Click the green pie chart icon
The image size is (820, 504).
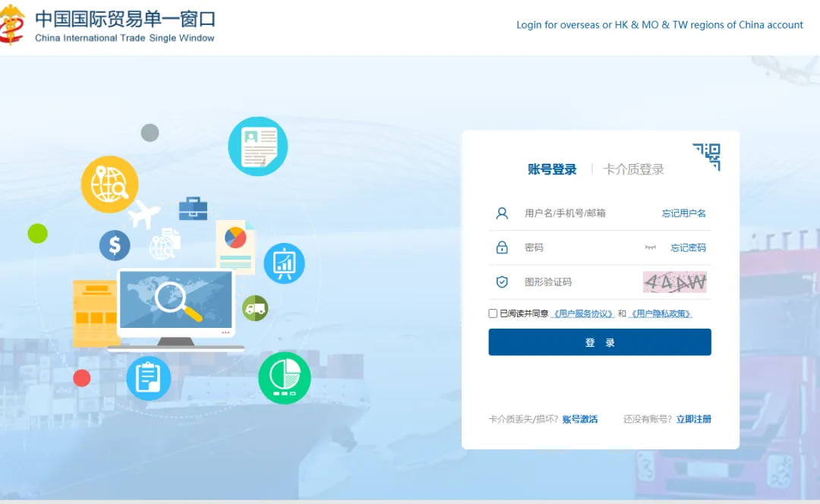(x=284, y=376)
